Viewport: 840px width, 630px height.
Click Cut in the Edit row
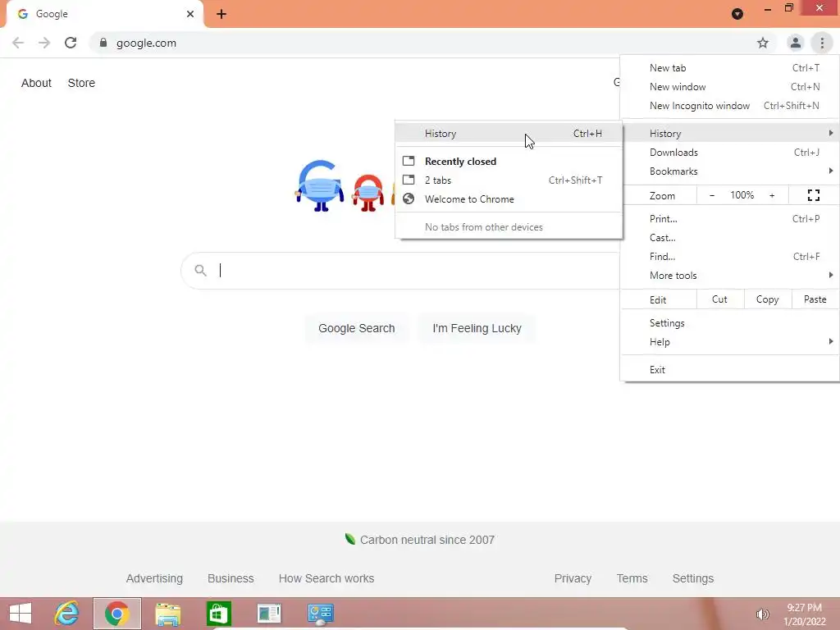coord(720,299)
